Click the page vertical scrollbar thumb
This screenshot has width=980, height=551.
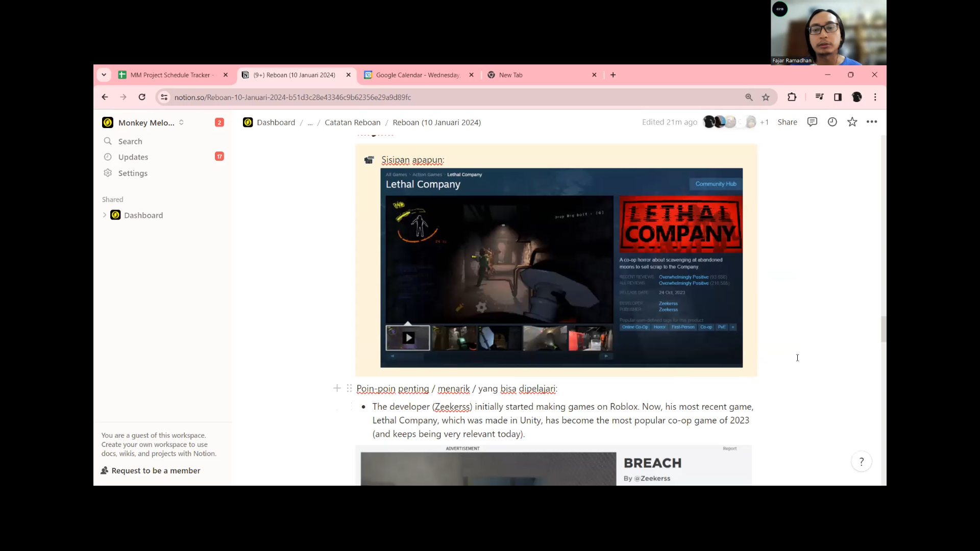tap(883, 329)
